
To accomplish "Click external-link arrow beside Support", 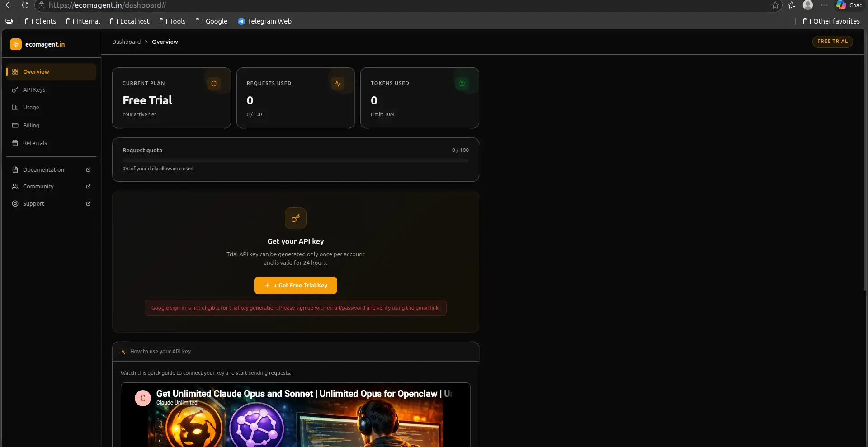I will [x=88, y=203].
